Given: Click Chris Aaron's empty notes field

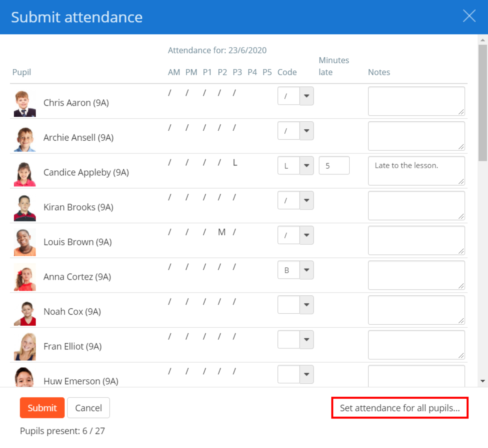Looking at the screenshot, I should [x=416, y=101].
